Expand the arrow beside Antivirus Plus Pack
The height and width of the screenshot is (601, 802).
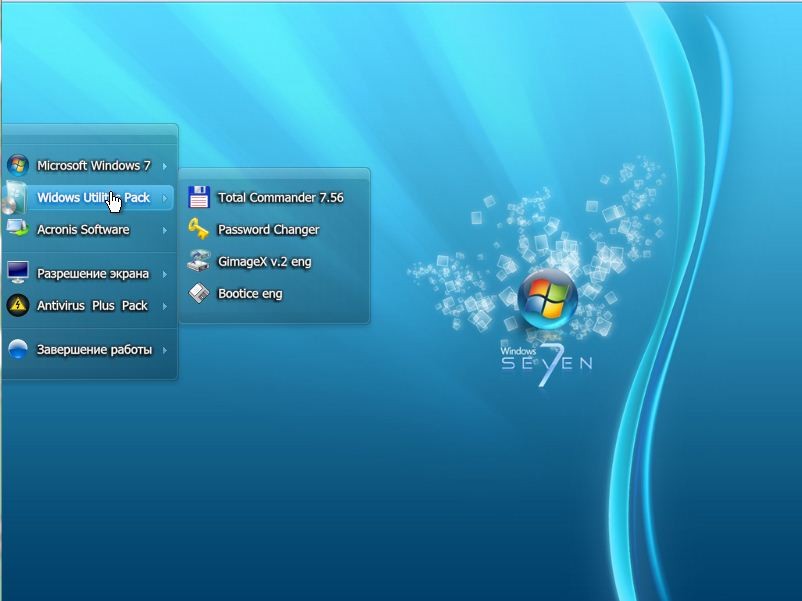tap(165, 306)
